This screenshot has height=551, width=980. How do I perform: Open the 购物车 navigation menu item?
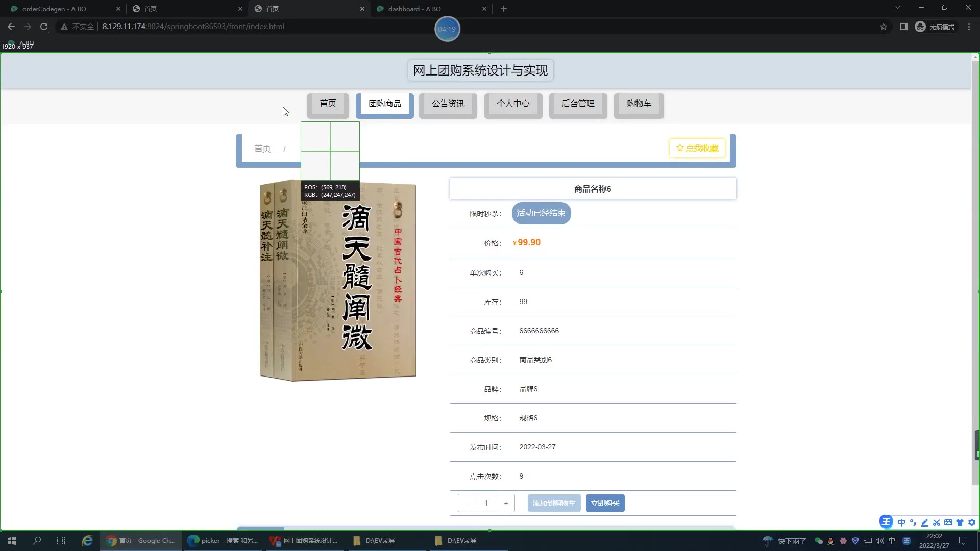639,104
